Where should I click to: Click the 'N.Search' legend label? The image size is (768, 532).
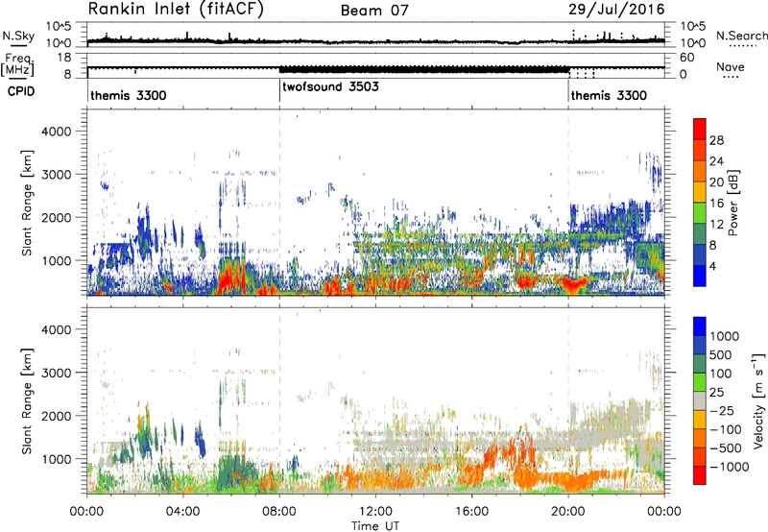[x=741, y=36]
